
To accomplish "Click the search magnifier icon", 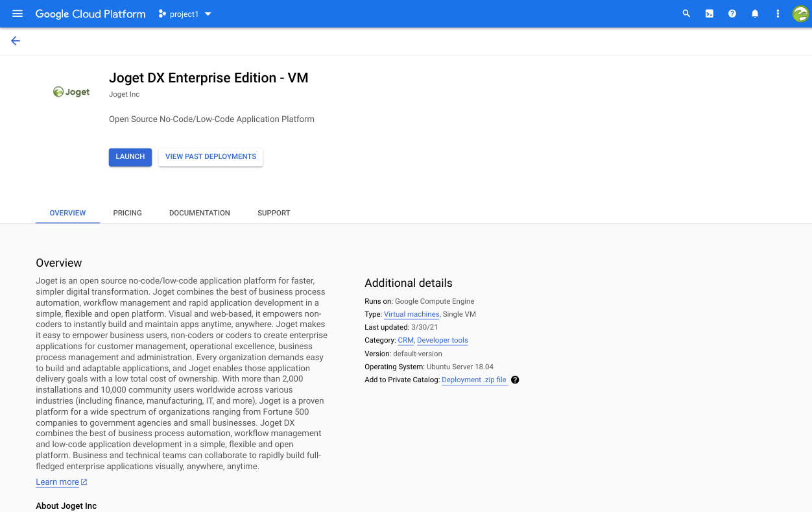I will tap(686, 14).
